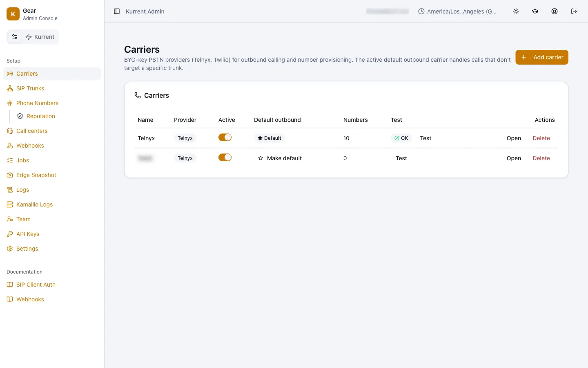
Task: Open Edge Snapshot
Action: [52, 175]
